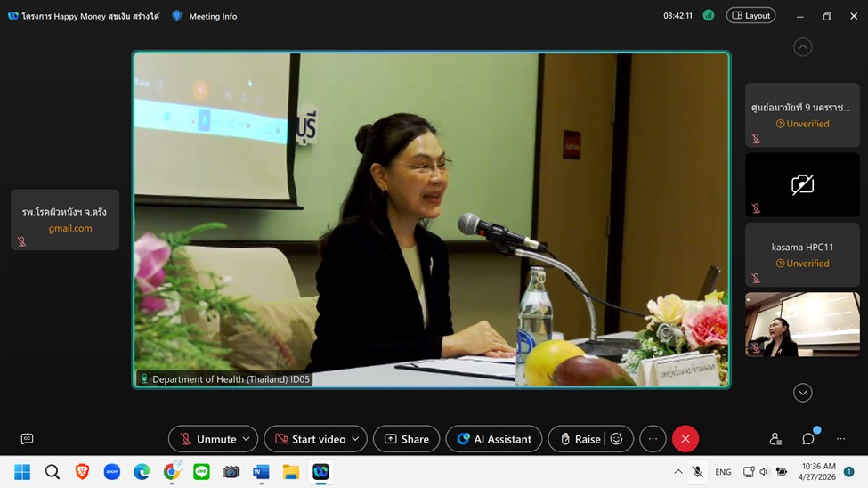This screenshot has height=488, width=868.
Task: Open video options arrow beside Start video
Action: 355,439
